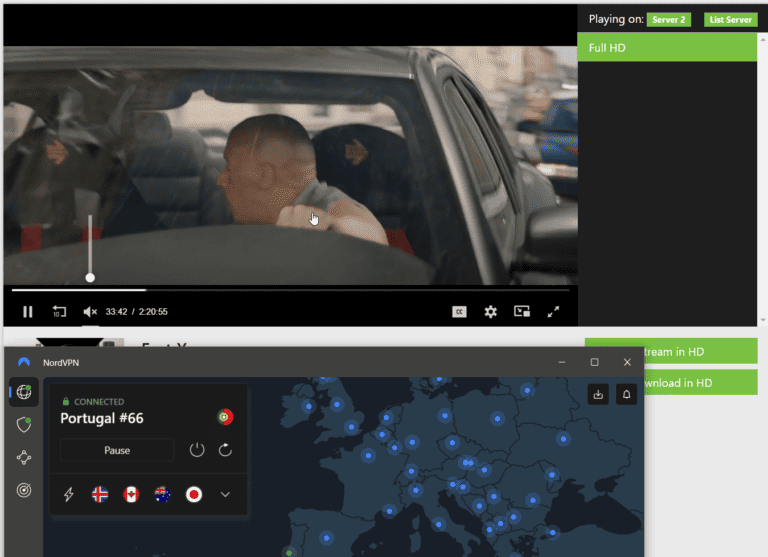The height and width of the screenshot is (557, 768).
Task: Open NordVPN Dark Web Monitor target icon
Action: 24,490
